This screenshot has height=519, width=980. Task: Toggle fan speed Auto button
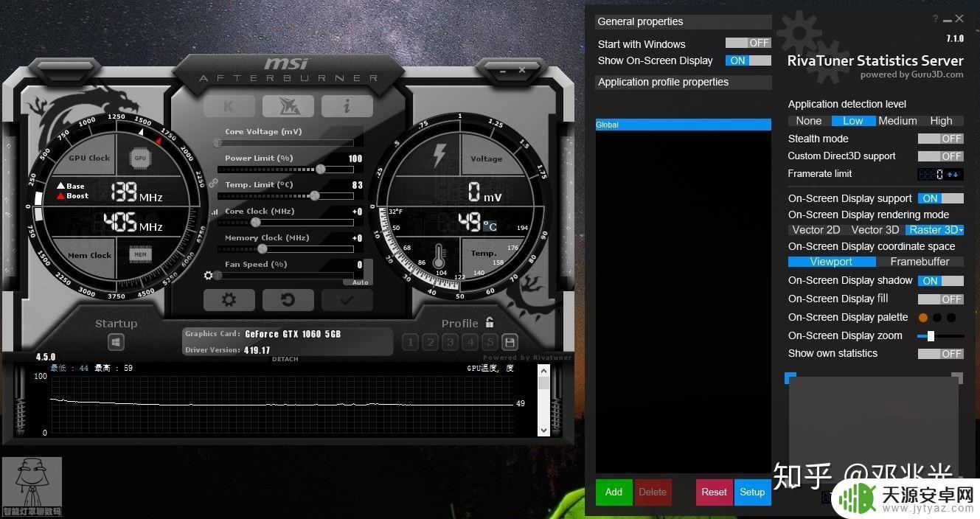tap(361, 282)
